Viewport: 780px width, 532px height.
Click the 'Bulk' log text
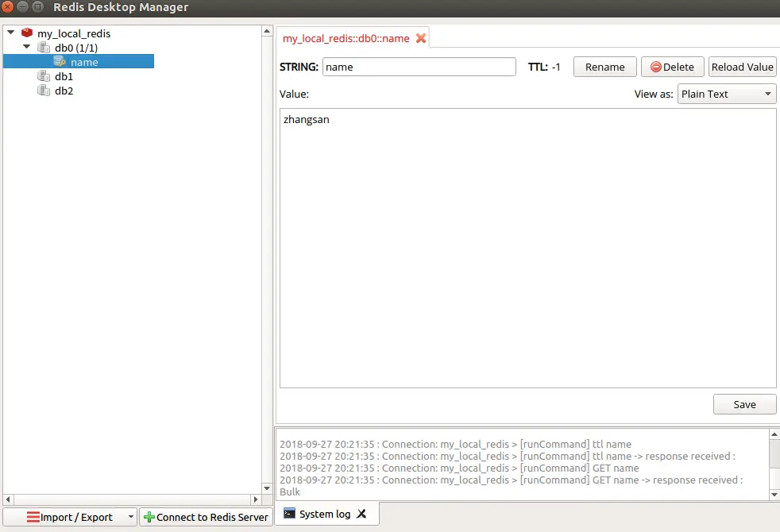(290, 492)
